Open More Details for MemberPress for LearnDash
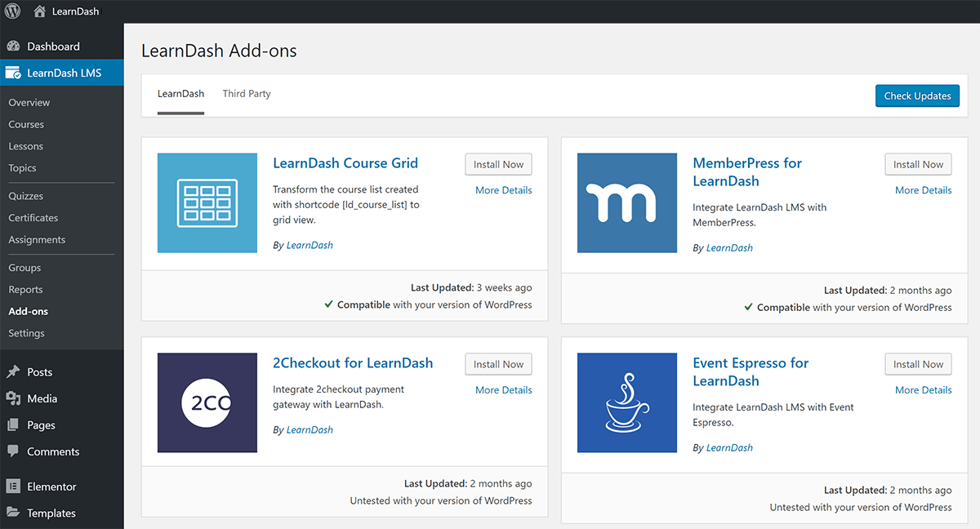980x529 pixels. pos(923,189)
